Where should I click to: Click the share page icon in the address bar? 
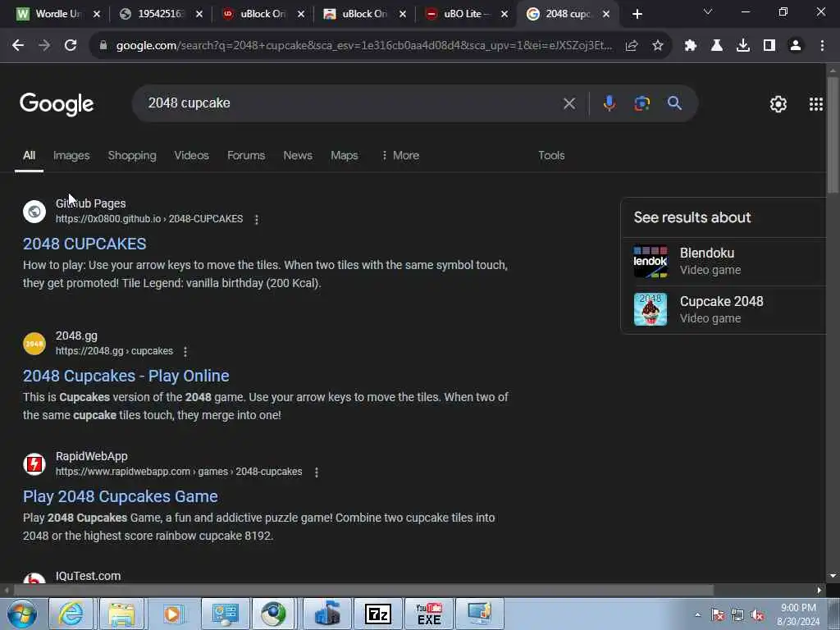coord(632,46)
